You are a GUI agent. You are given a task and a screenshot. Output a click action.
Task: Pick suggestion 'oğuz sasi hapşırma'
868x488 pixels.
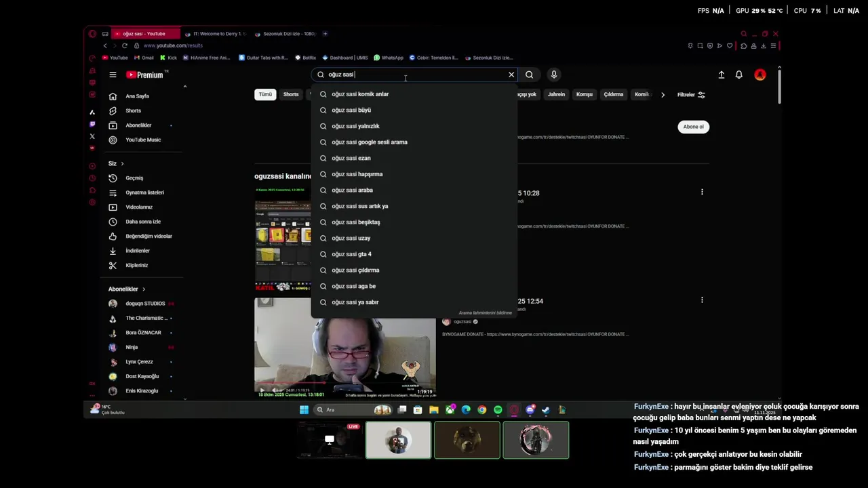tap(414, 174)
